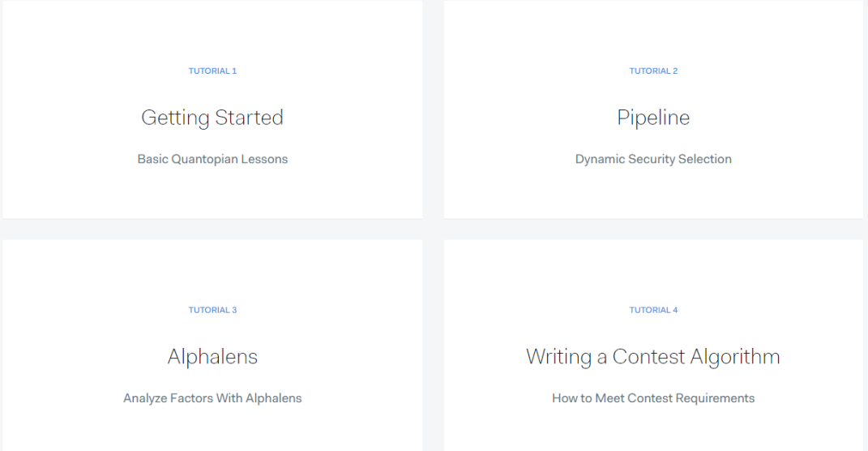
Task: Click gray gap between Pipeline and Contest Algorithm cards
Action: point(653,229)
